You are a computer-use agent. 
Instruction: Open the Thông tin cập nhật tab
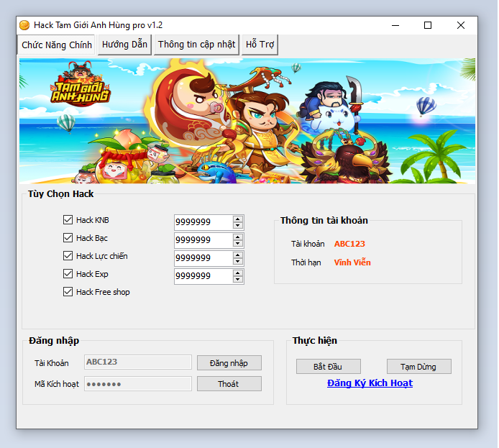pos(196,45)
